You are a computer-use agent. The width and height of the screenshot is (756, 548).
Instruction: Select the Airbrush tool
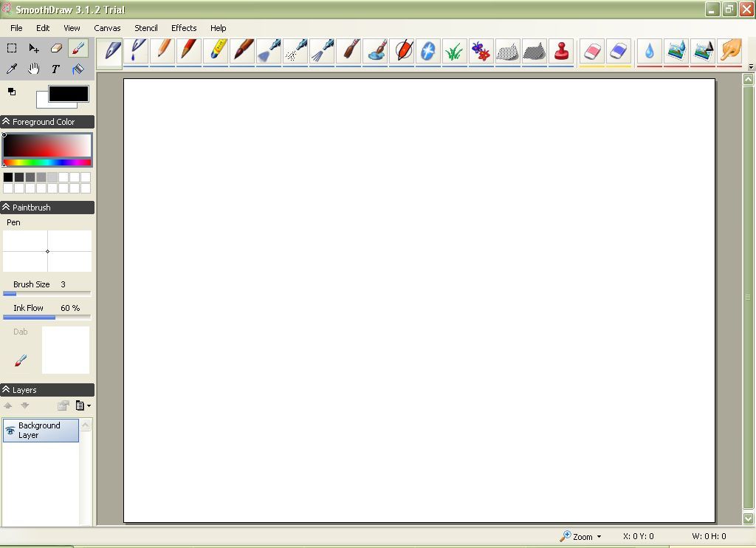tap(269, 52)
